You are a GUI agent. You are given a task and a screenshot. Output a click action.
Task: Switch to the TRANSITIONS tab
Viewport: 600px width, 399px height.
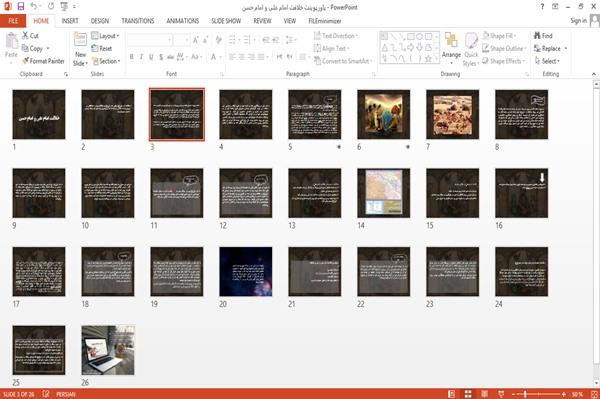click(138, 21)
